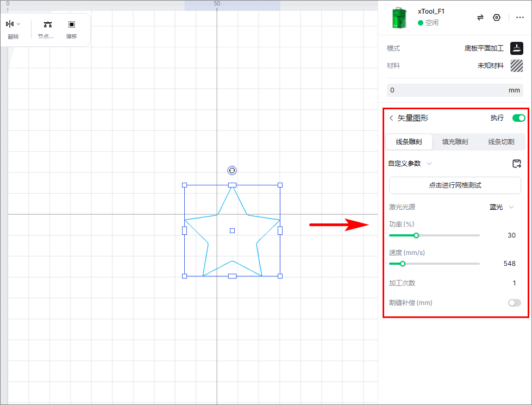Click the 功率 power slider handle
The image size is (532, 405).
[416, 235]
